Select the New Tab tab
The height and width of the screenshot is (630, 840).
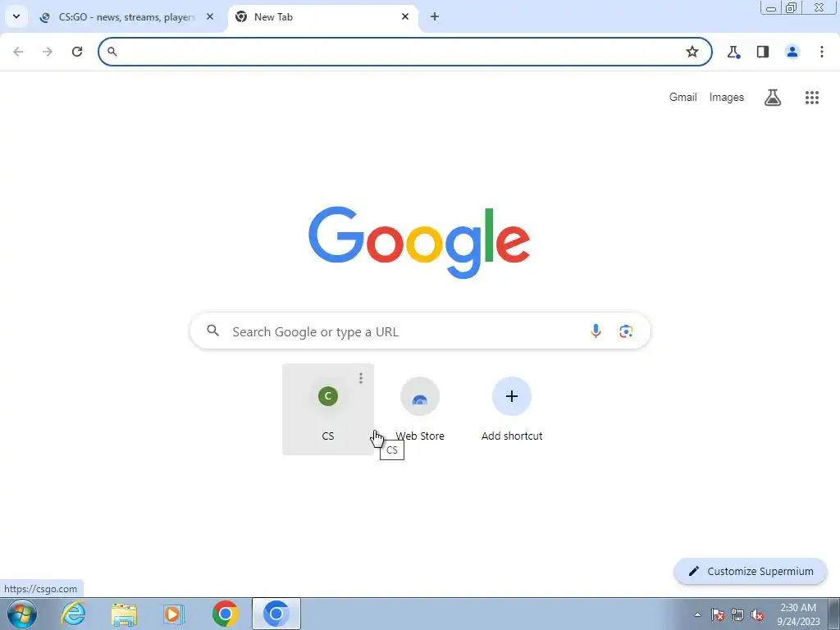click(x=323, y=17)
